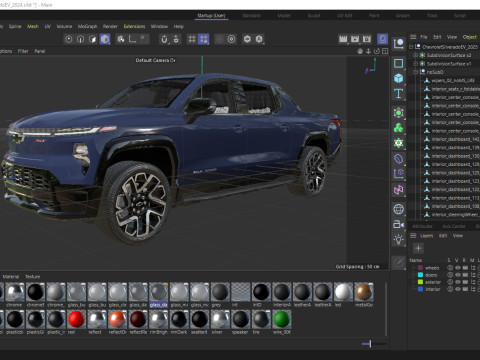Enable Polygons mode in the top toolbar
The height and width of the screenshot is (360, 480).
click(x=93, y=39)
